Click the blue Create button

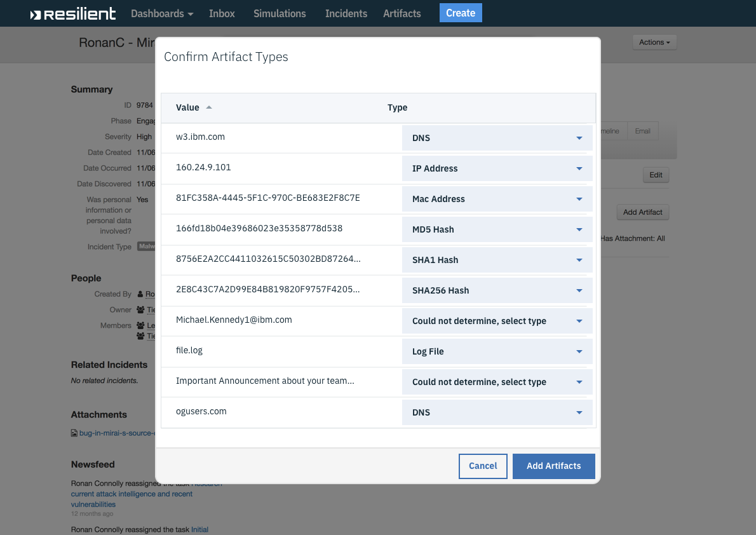click(461, 13)
